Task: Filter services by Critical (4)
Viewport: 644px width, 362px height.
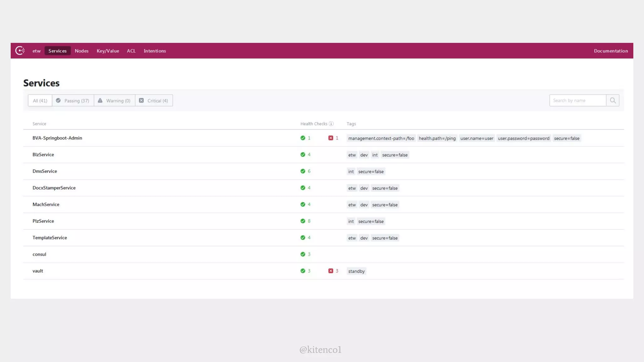Action: (154, 101)
